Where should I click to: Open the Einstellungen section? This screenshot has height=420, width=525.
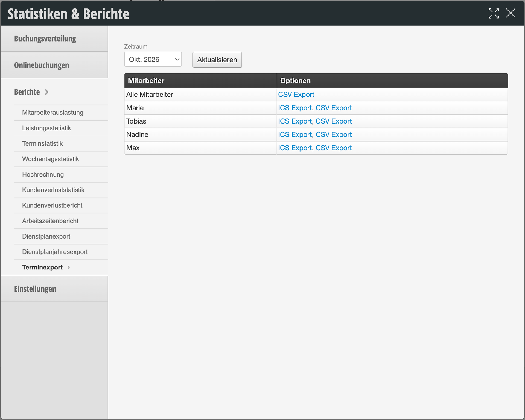point(35,289)
